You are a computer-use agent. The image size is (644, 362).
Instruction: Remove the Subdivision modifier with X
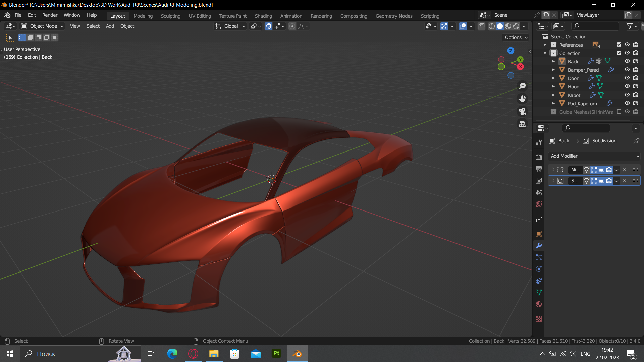tap(624, 181)
